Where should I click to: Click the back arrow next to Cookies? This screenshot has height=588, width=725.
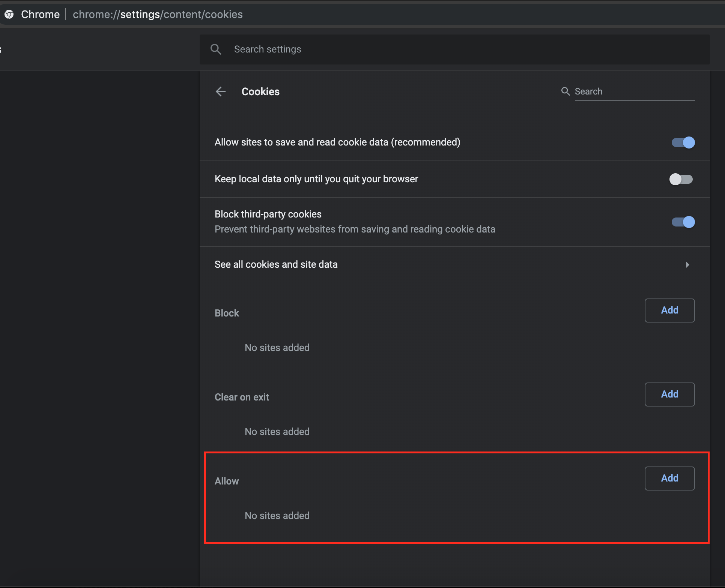[221, 91]
